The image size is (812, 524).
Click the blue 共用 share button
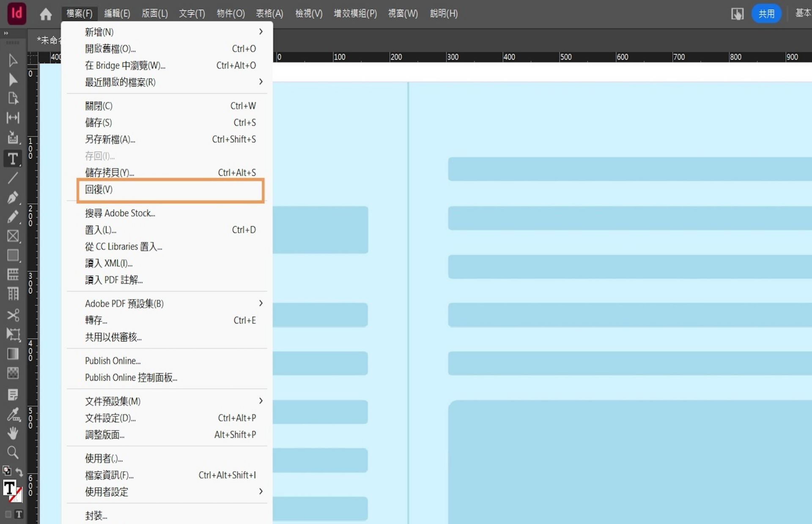766,14
